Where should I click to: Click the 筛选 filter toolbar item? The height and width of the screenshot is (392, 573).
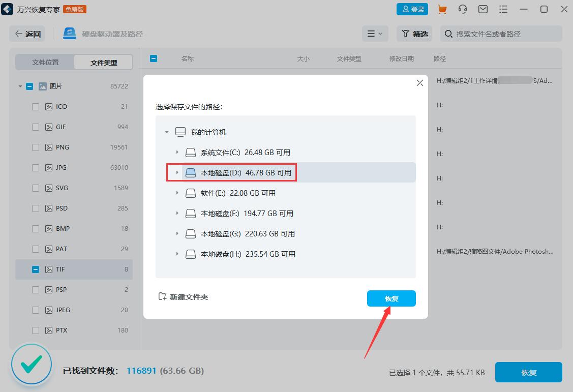tap(413, 34)
